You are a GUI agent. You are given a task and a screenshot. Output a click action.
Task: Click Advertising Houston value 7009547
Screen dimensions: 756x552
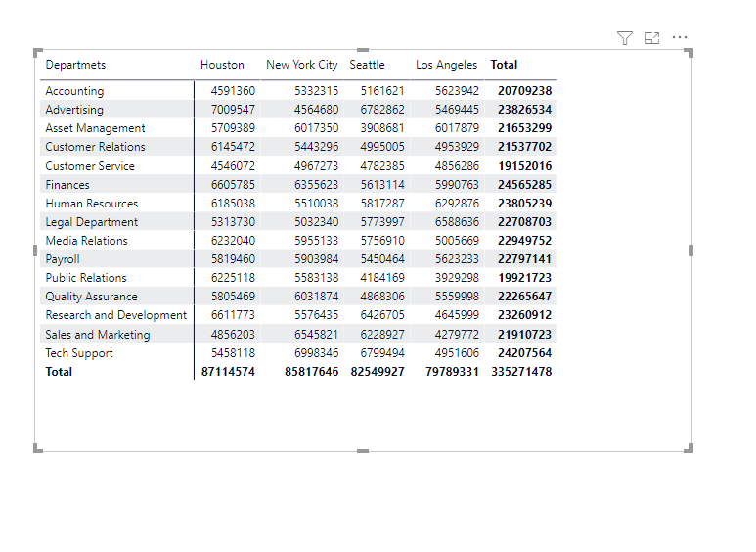[233, 110]
